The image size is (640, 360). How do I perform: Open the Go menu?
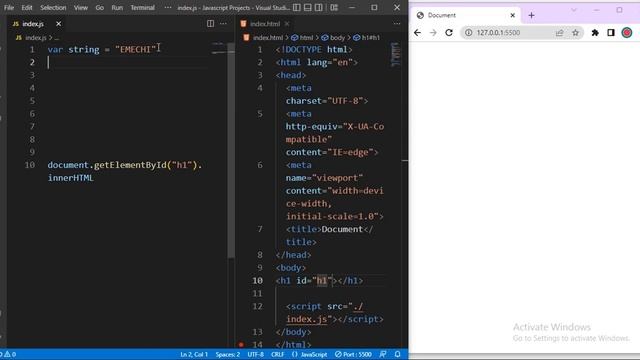tap(100, 8)
